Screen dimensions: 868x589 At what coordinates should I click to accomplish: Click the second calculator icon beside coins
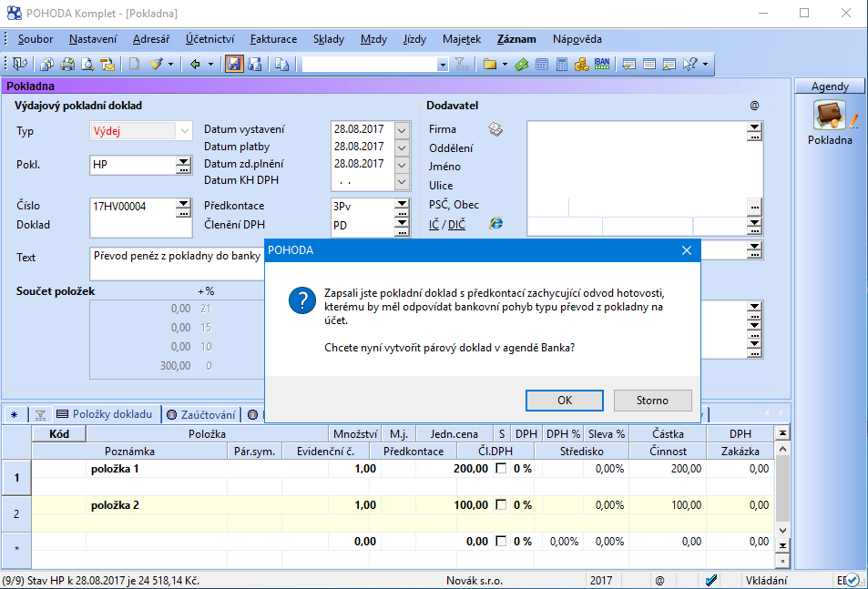click(x=562, y=64)
